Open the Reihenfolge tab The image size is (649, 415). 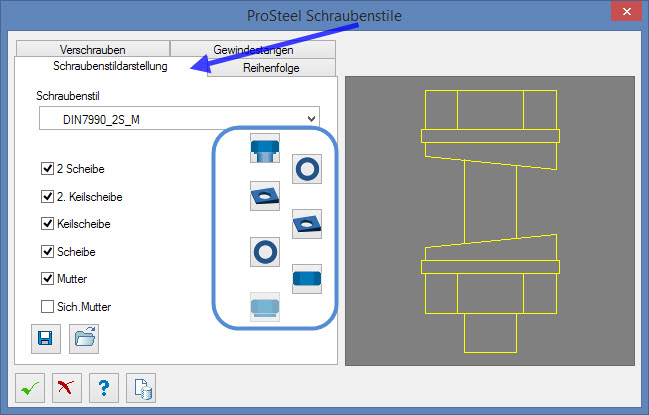[x=271, y=67]
